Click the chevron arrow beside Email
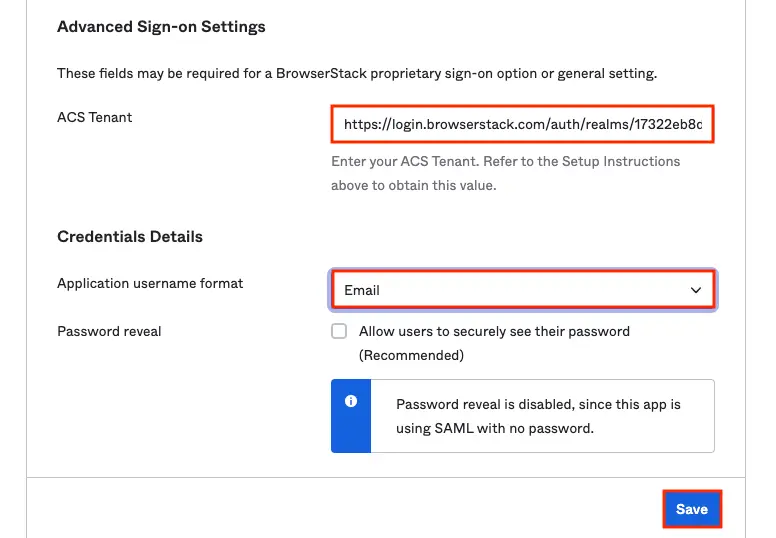 click(696, 290)
